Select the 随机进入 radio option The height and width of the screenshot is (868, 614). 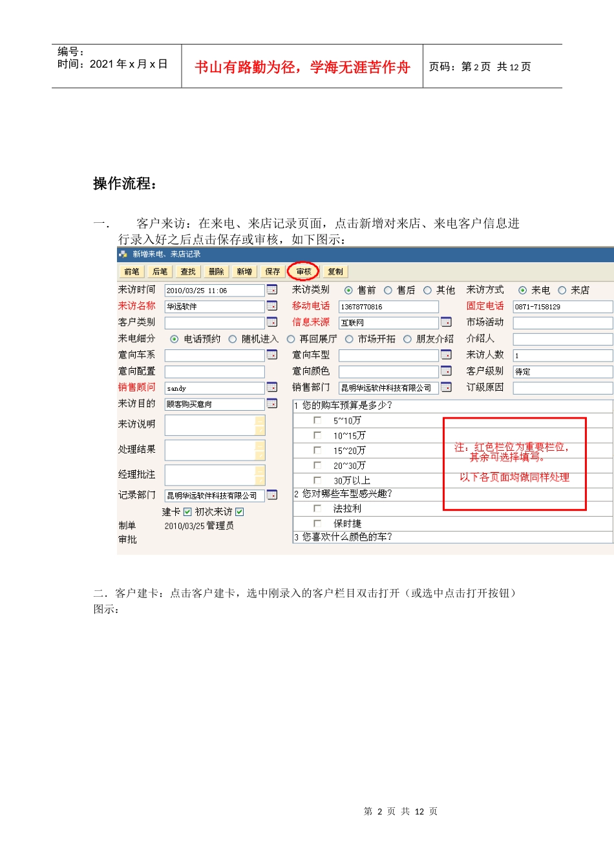click(x=233, y=339)
